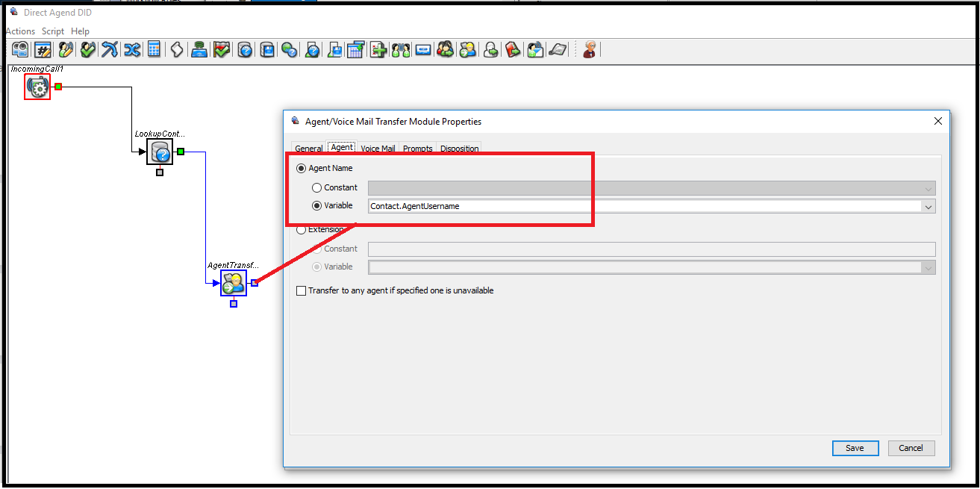The width and height of the screenshot is (980, 489).
Task: Switch to the Prompts tab
Action: [x=418, y=149]
